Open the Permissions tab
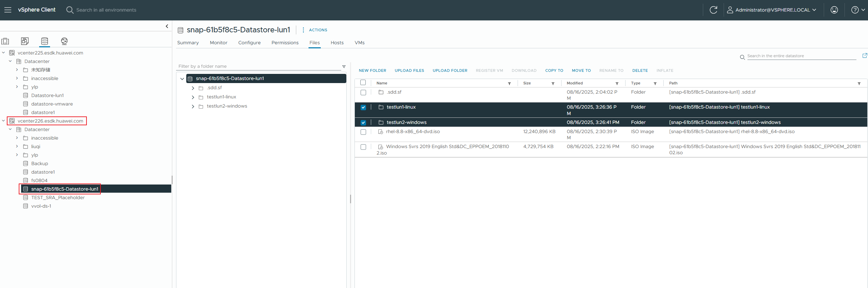868x288 pixels. (285, 43)
